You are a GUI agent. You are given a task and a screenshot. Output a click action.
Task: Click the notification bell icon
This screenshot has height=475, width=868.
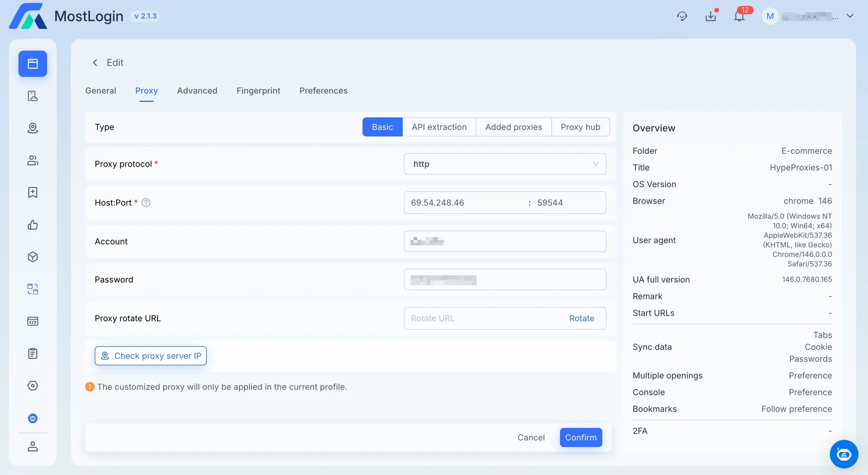click(739, 16)
